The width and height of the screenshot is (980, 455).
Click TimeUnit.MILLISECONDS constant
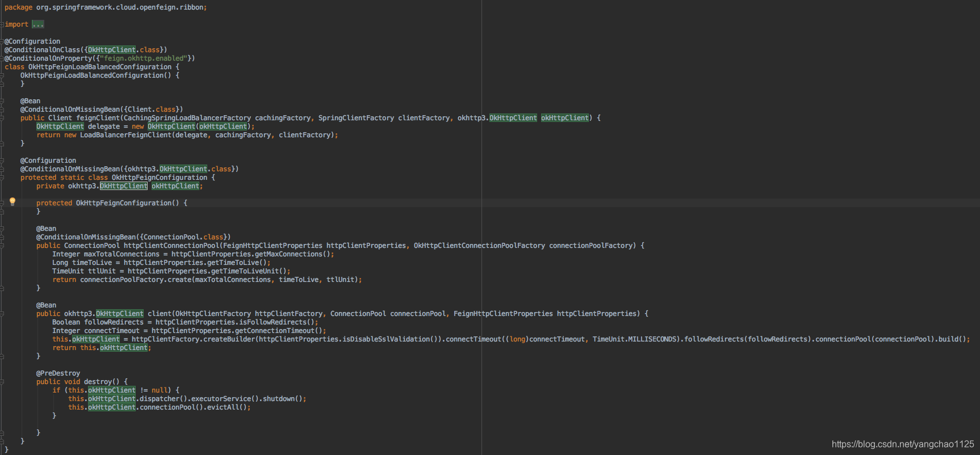pos(635,339)
